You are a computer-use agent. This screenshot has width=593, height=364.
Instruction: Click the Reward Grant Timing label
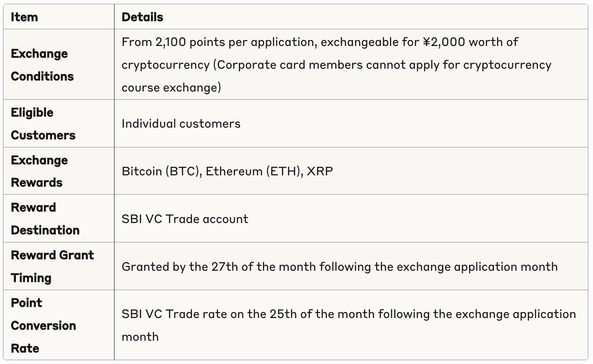pos(52,266)
